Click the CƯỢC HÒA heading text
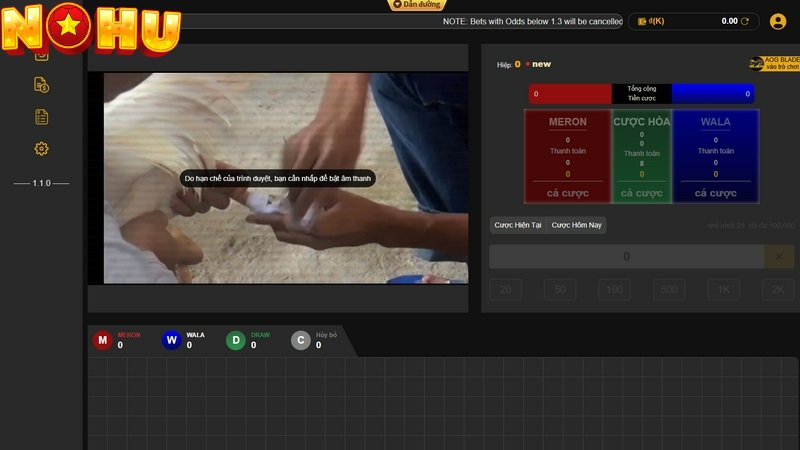This screenshot has height=450, width=800. coord(641,122)
